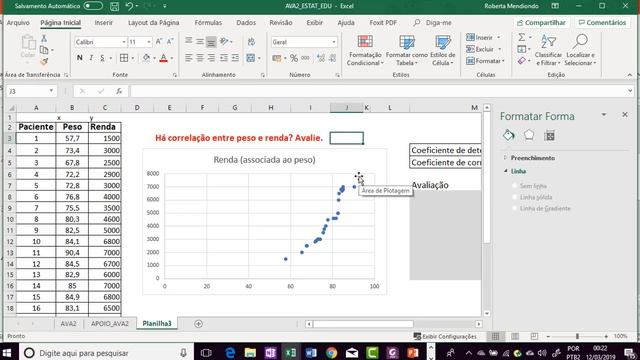Open the font name Calibri dropdown

124,42
